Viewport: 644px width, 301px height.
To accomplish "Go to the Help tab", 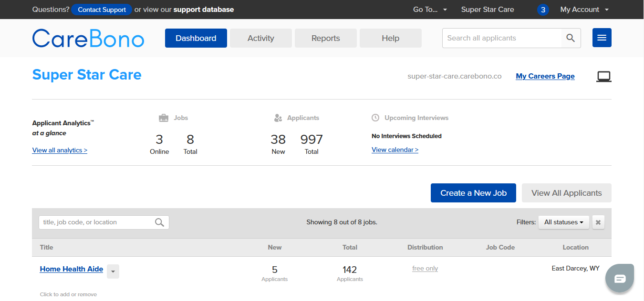I will click(391, 38).
